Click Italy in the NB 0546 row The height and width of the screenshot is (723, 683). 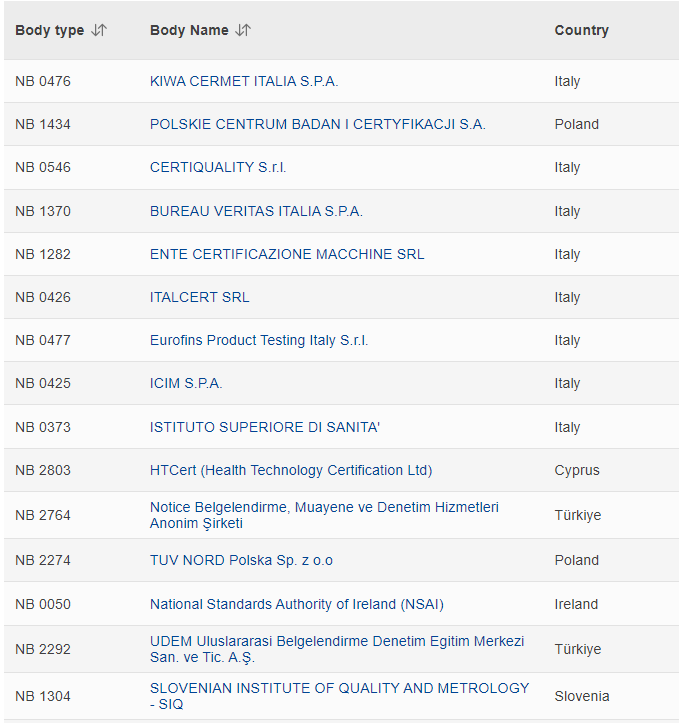point(567,167)
